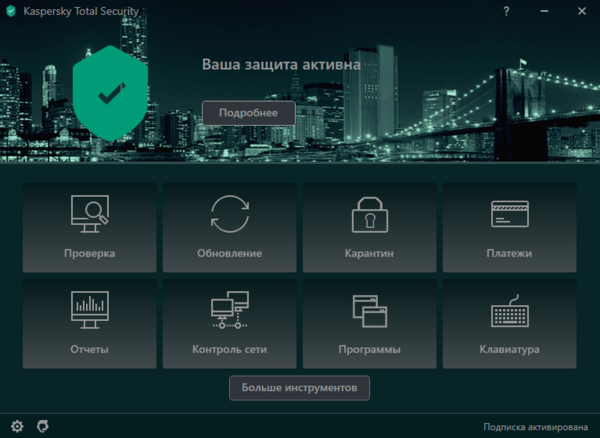Click the question mark help icon
This screenshot has width=600, height=438.
point(506,11)
